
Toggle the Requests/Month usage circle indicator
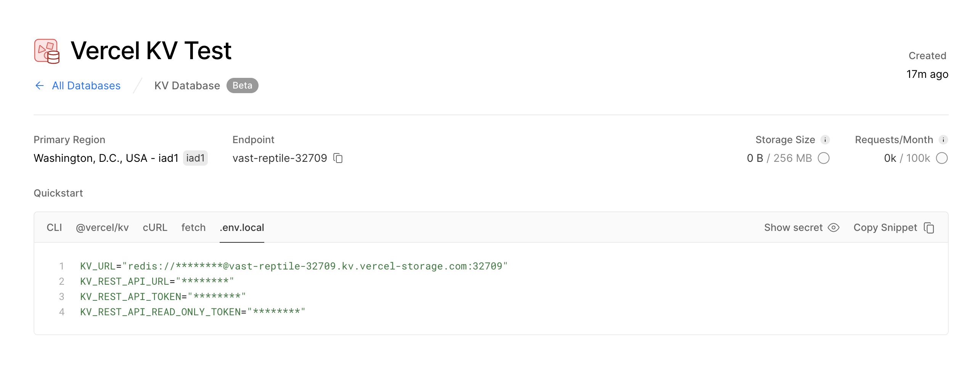(942, 158)
